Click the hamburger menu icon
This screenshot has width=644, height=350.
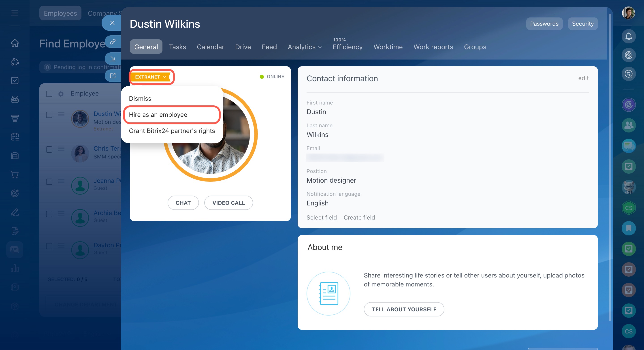pyautogui.click(x=15, y=13)
